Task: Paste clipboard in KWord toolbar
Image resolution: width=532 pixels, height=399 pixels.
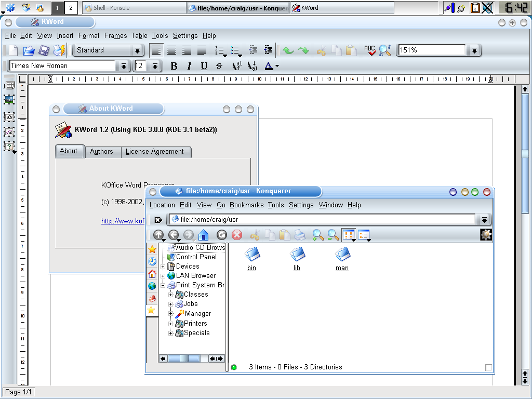Action: point(351,50)
